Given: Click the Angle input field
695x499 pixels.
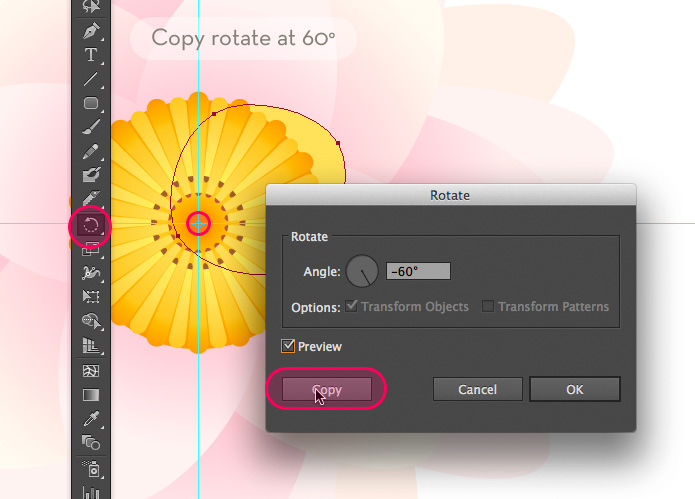Looking at the screenshot, I should click(418, 271).
